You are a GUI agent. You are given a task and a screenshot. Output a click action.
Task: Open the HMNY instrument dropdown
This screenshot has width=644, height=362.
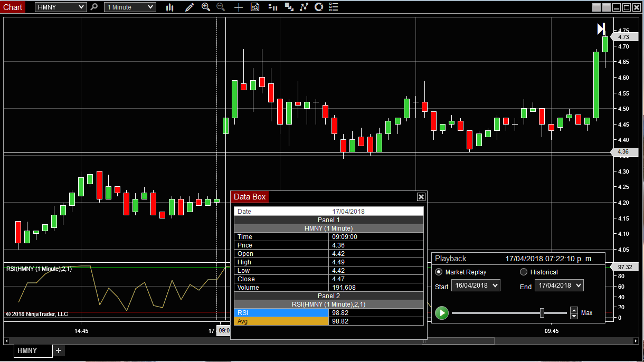coord(61,7)
